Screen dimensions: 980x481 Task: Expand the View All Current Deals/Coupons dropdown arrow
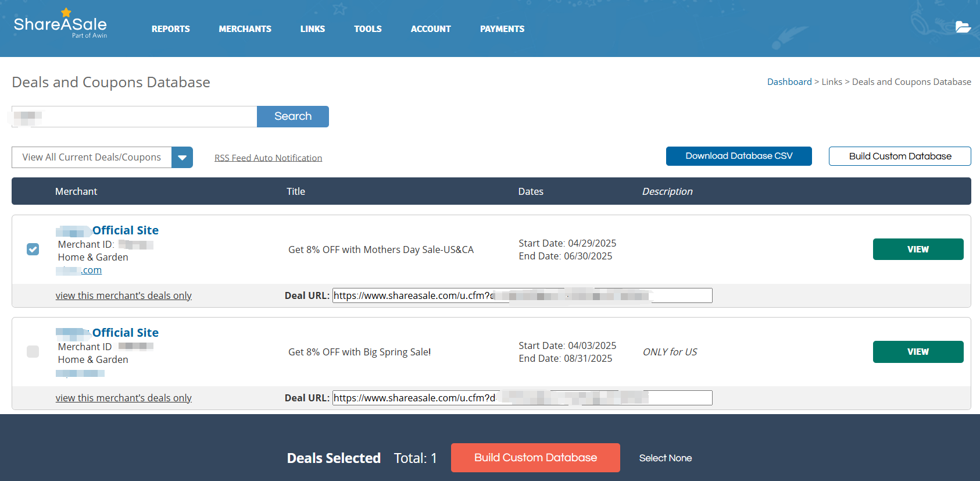[182, 158]
